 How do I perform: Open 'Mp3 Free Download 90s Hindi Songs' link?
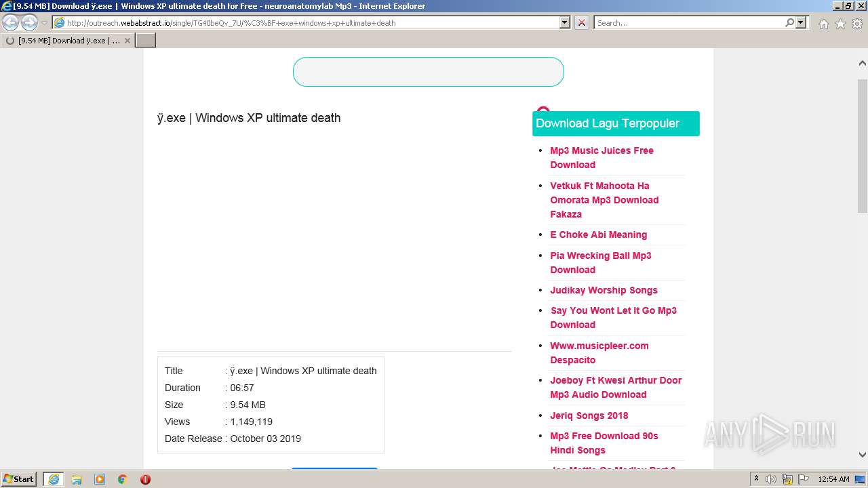[604, 443]
